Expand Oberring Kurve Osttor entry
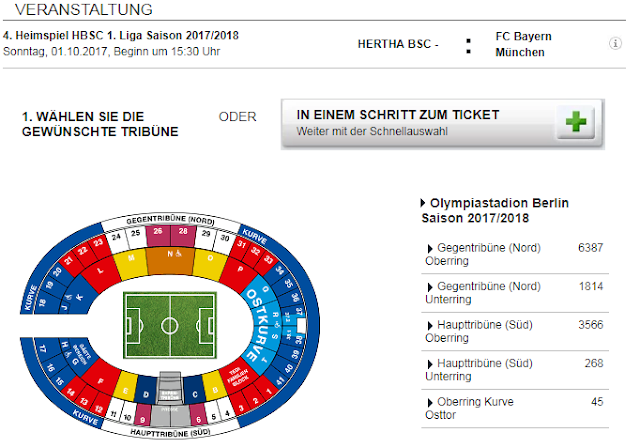Screen dimensions: 640x448 pos(430,402)
